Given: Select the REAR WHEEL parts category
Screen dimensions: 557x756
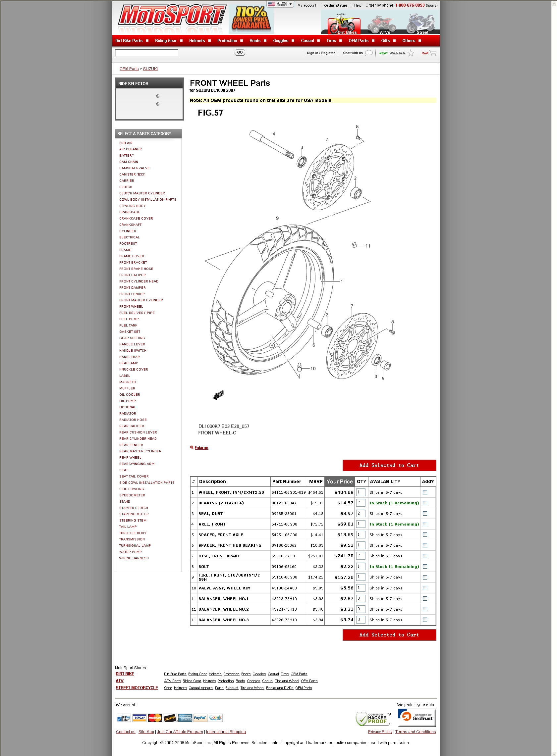Looking at the screenshot, I should tap(130, 458).
